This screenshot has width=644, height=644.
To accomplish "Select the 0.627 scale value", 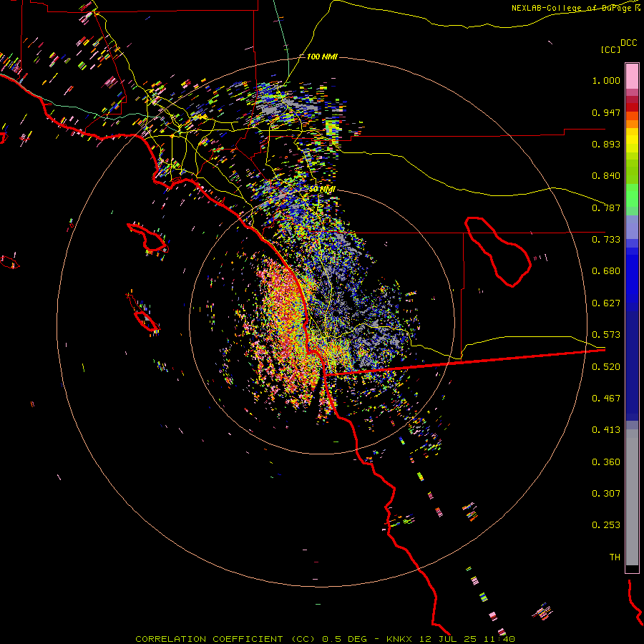I will pyautogui.click(x=606, y=303).
